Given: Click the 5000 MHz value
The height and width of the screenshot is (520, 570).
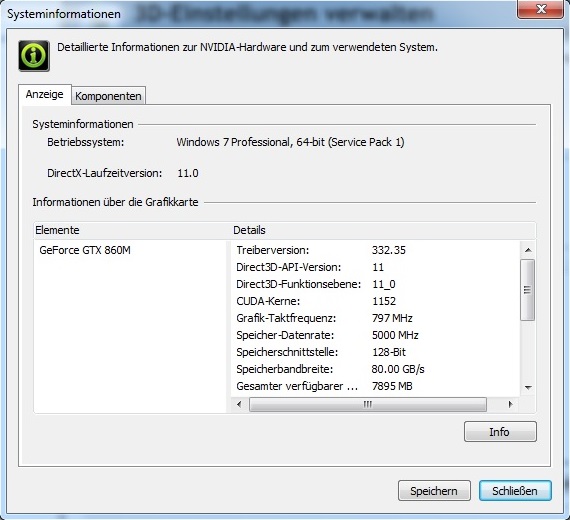Looking at the screenshot, I should tap(395, 335).
